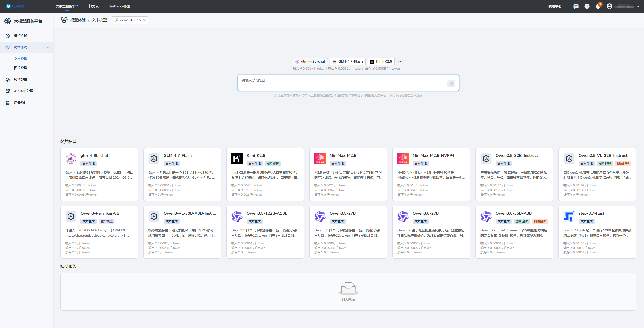Click the 图片理解 tag on Qwen2.5-VL-32B-Instruct

tap(605, 164)
